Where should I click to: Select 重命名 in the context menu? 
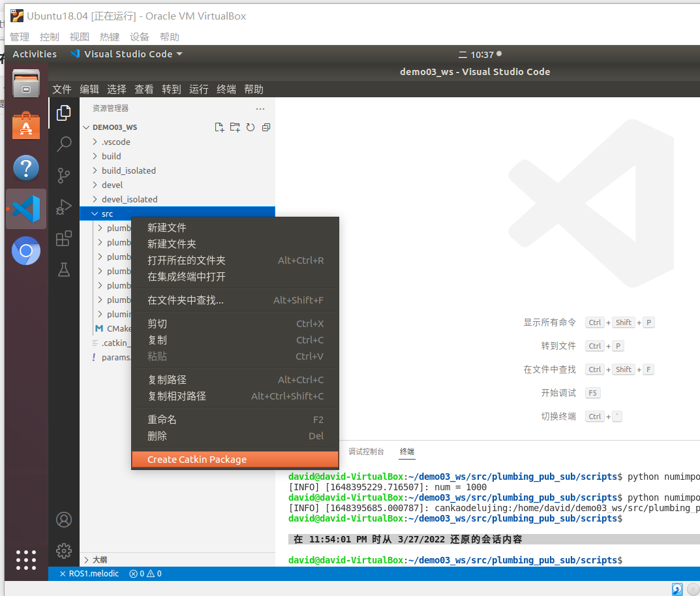236,420
